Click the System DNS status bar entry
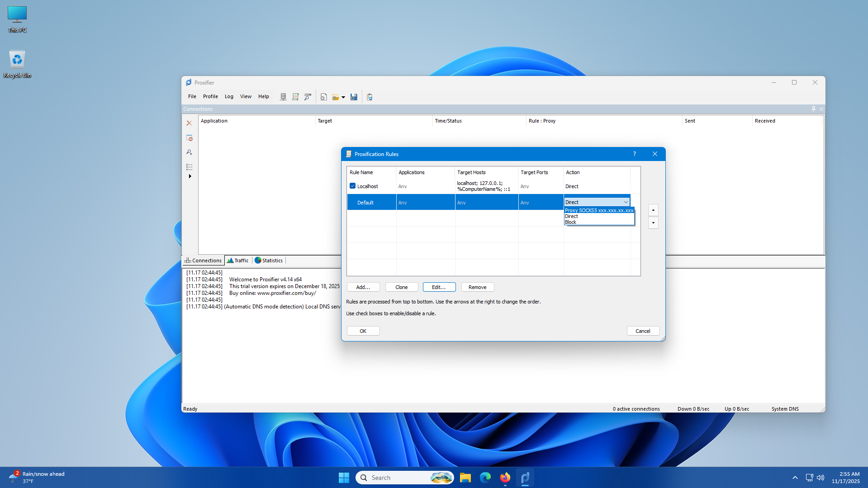 (785, 409)
